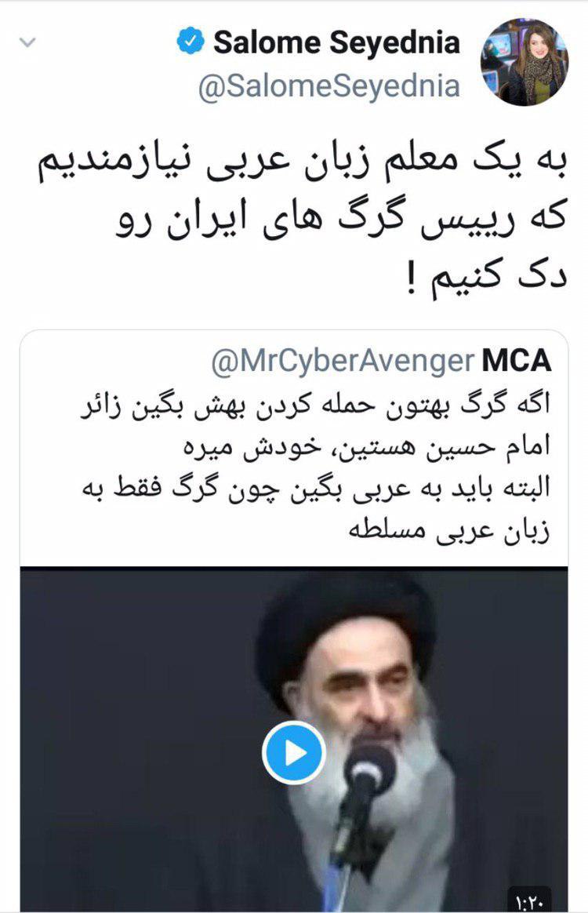Click quoted tweet's last line 'زبان عربی مسلطه'
Image resolution: width=588 pixels, height=913 pixels.
click(x=448, y=530)
